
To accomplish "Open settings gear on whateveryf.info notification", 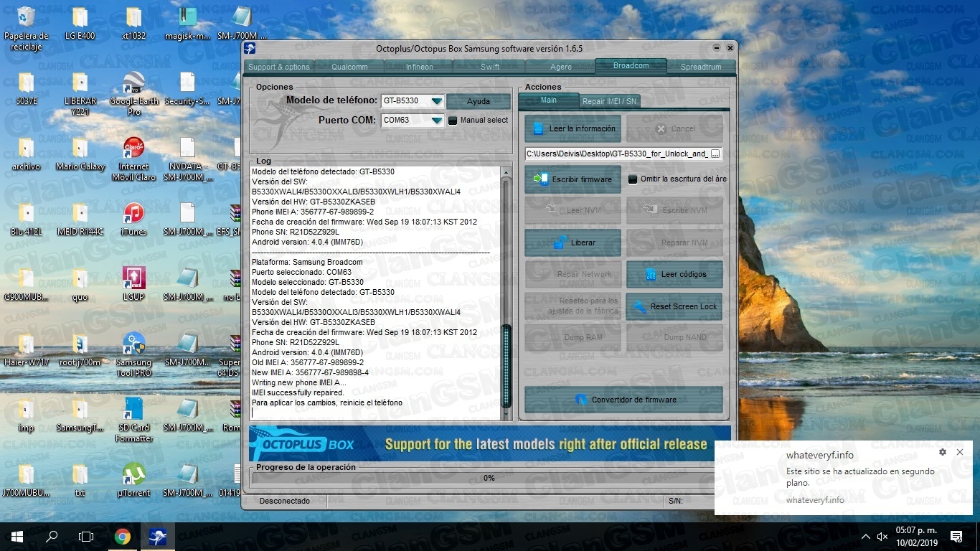I will pyautogui.click(x=943, y=452).
